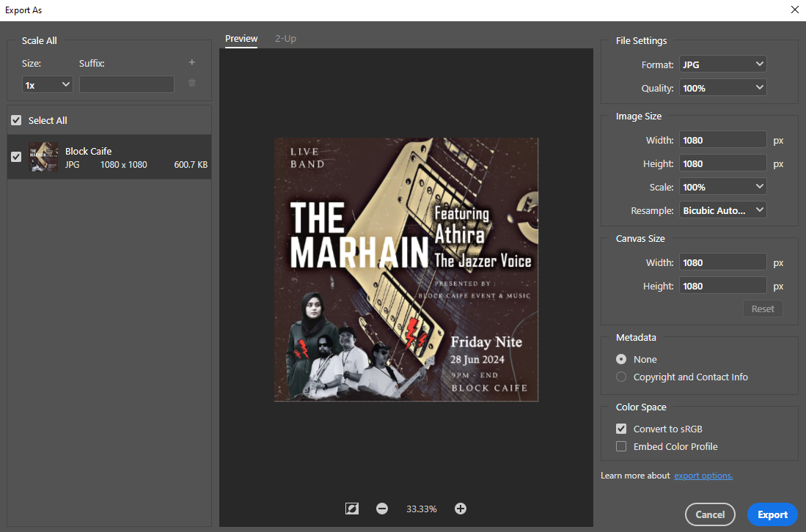Zoom in preview with plus icon
The image size is (806, 532).
point(461,509)
